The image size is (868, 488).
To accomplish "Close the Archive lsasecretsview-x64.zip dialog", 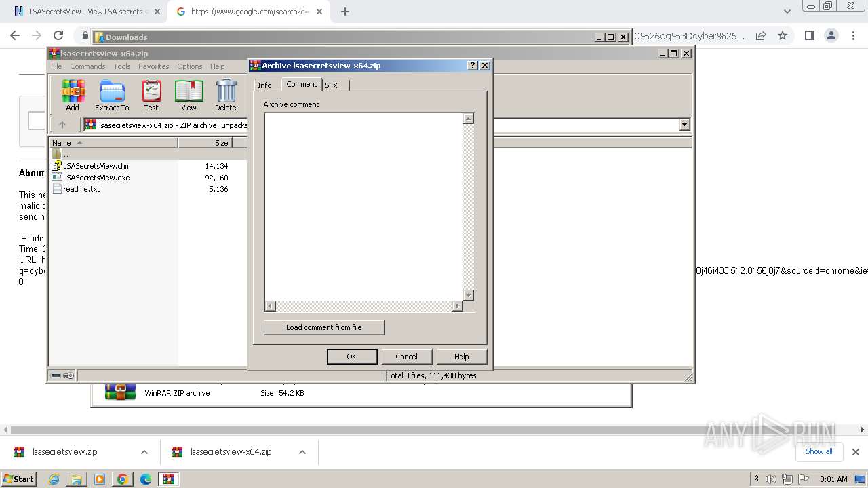I will click(484, 66).
